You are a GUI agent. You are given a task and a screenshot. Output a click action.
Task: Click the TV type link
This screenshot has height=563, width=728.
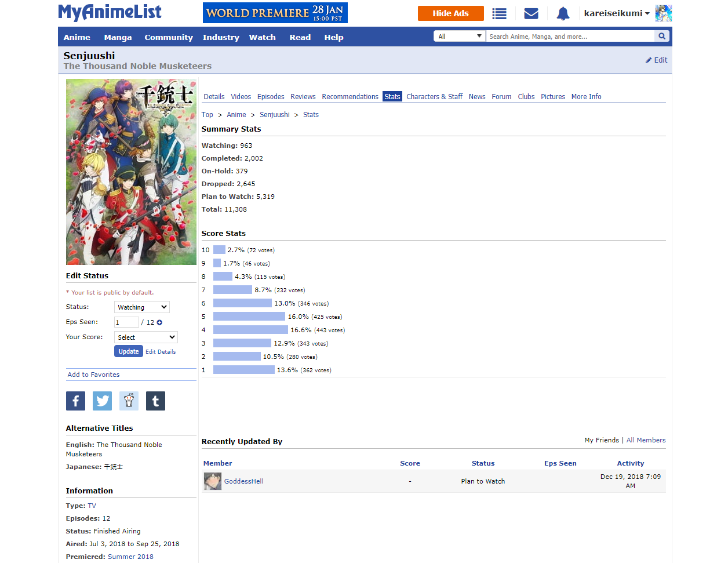click(92, 506)
